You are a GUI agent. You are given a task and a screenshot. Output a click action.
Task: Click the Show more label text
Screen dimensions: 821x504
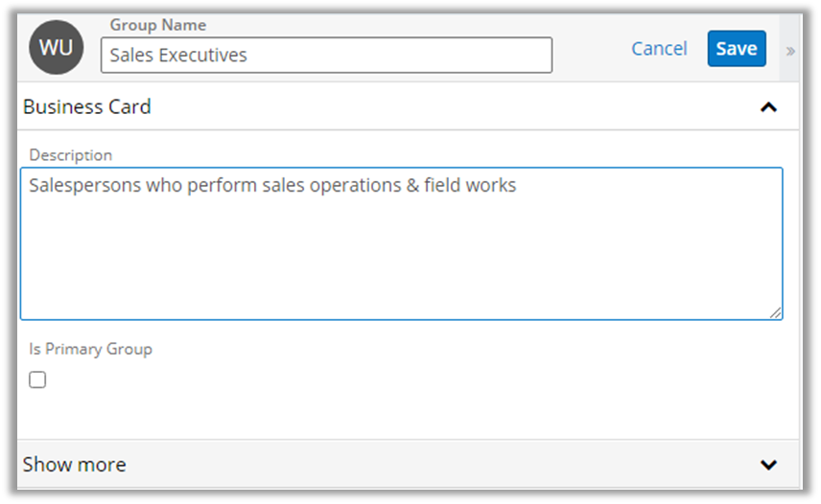point(75,465)
